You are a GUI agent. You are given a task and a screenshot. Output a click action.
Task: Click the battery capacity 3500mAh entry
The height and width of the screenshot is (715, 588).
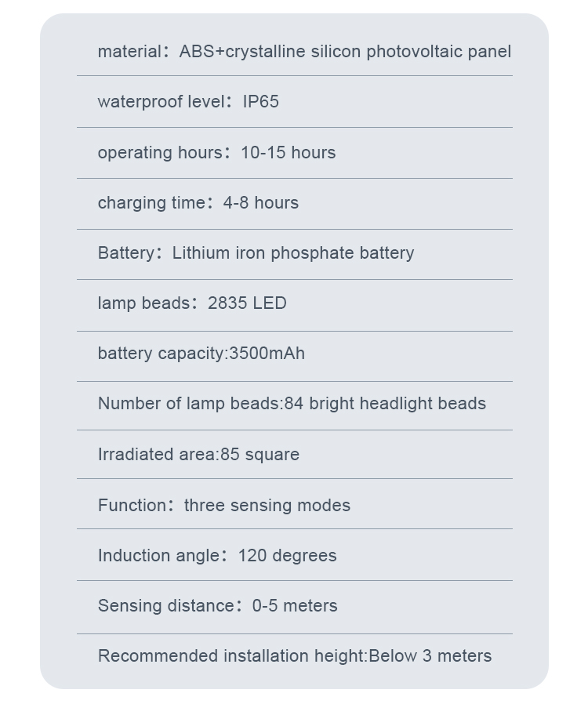(201, 354)
